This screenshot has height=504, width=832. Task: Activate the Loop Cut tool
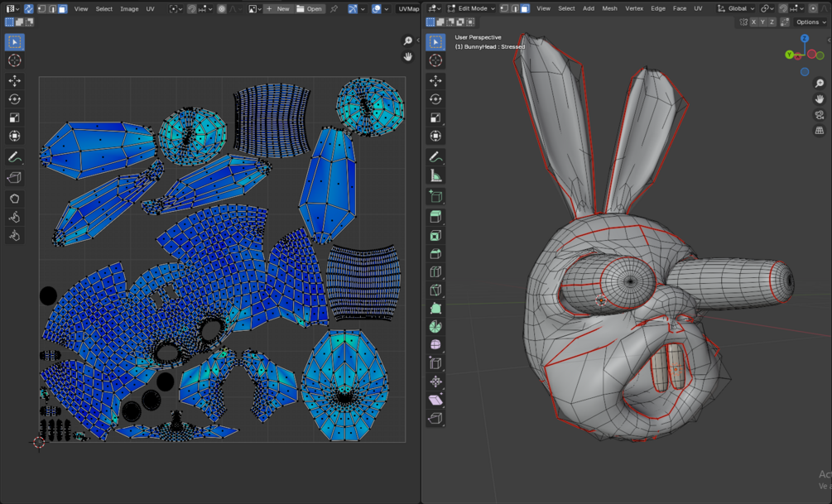435,271
